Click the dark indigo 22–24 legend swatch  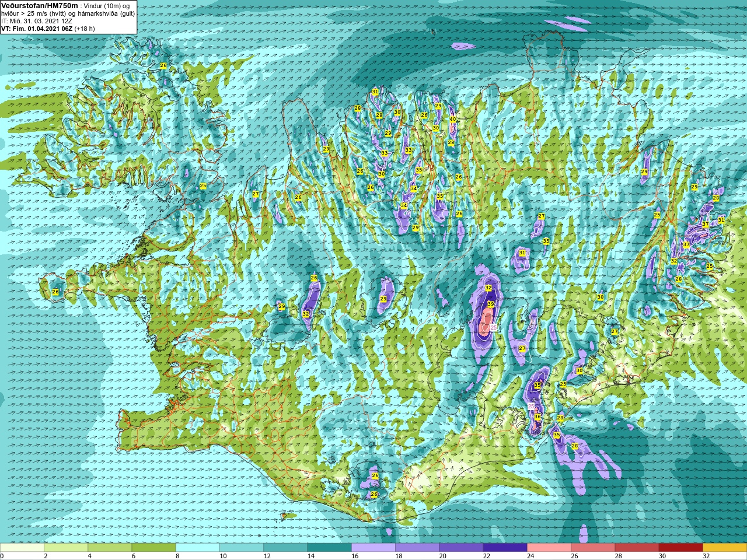click(x=505, y=548)
